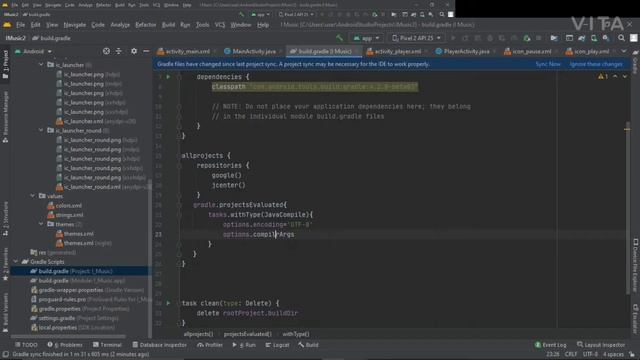
Task: Collapse the ic_launcher_round folder
Action: pos(41,130)
